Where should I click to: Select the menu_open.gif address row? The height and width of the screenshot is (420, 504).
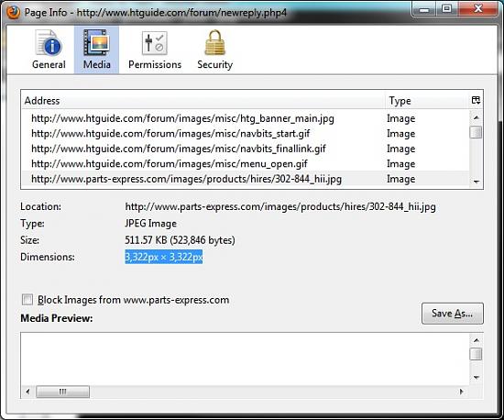[x=246, y=164]
